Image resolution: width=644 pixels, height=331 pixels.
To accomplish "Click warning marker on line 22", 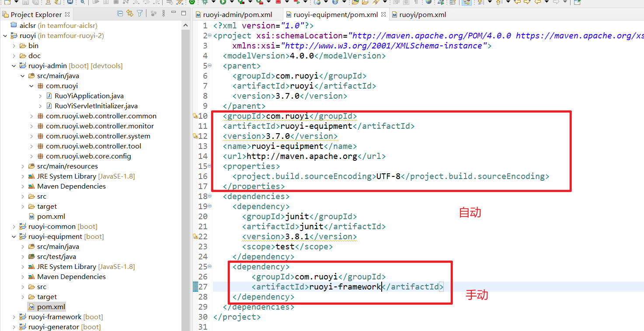I will point(195,237).
